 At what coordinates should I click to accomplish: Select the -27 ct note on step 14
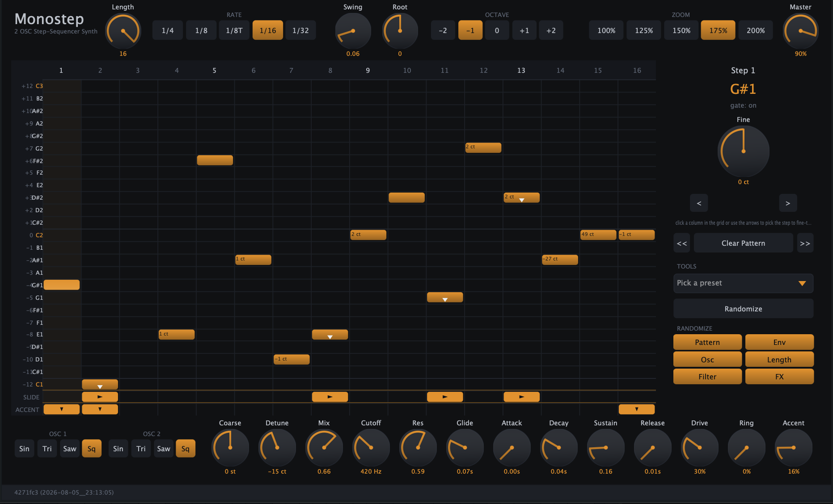point(560,260)
